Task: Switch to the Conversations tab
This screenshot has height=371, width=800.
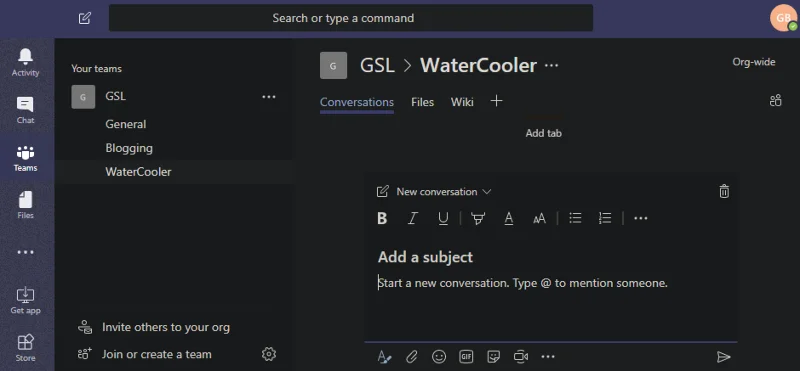Action: 357,102
